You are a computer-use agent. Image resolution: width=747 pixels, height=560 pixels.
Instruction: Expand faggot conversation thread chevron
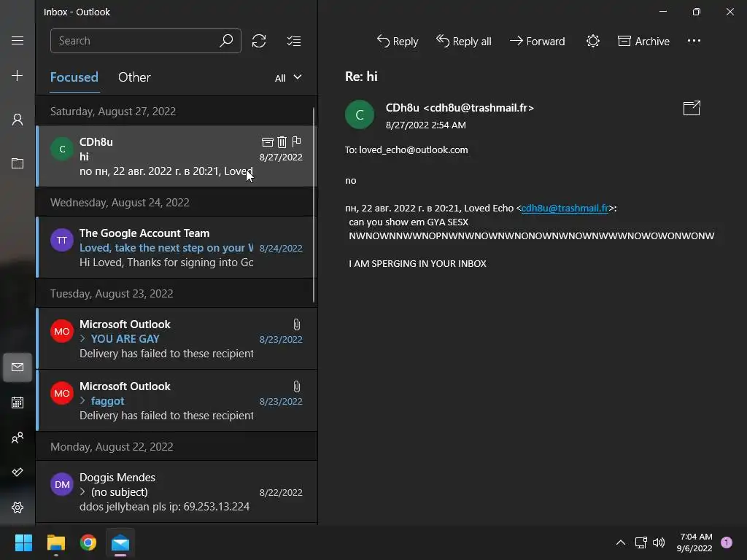click(82, 400)
